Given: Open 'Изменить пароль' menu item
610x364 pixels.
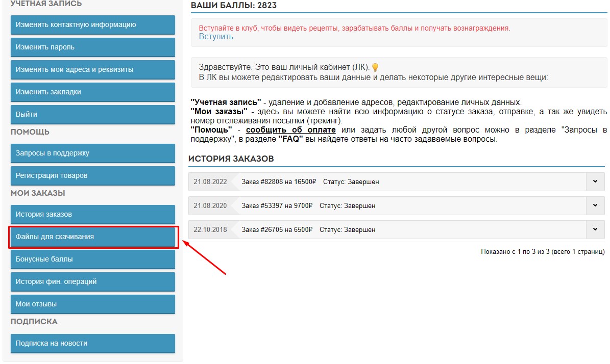Looking at the screenshot, I should click(x=93, y=47).
